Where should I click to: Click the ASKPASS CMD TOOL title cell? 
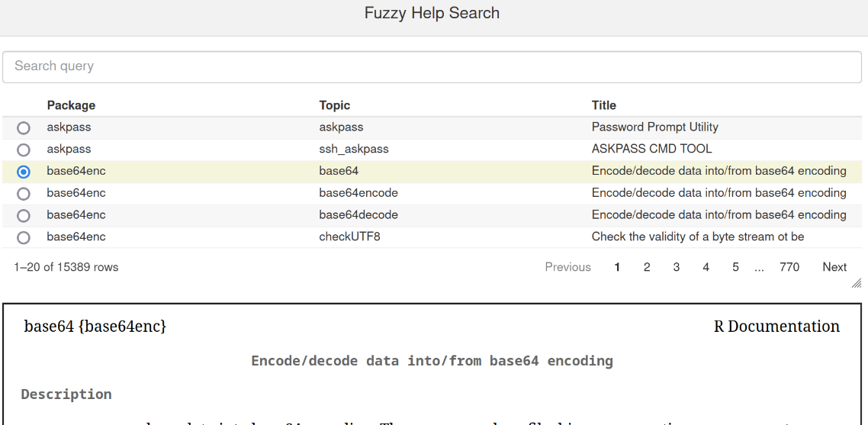tap(651, 149)
